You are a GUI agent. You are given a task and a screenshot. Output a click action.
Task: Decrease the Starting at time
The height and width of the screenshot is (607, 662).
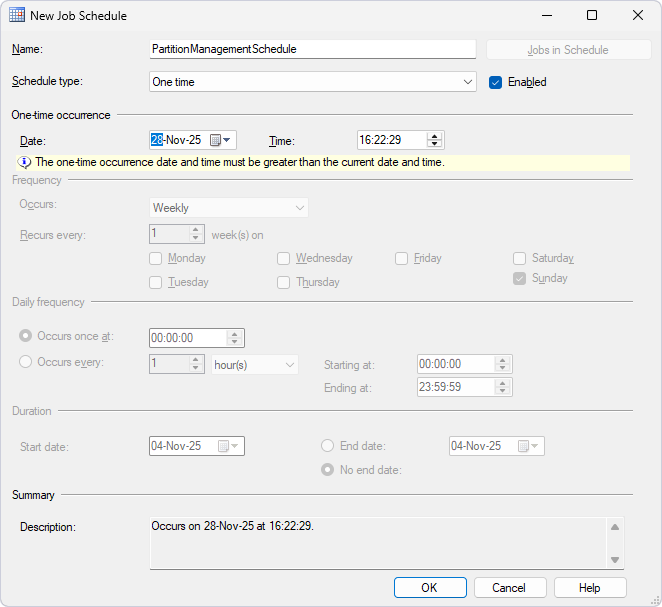click(502, 368)
